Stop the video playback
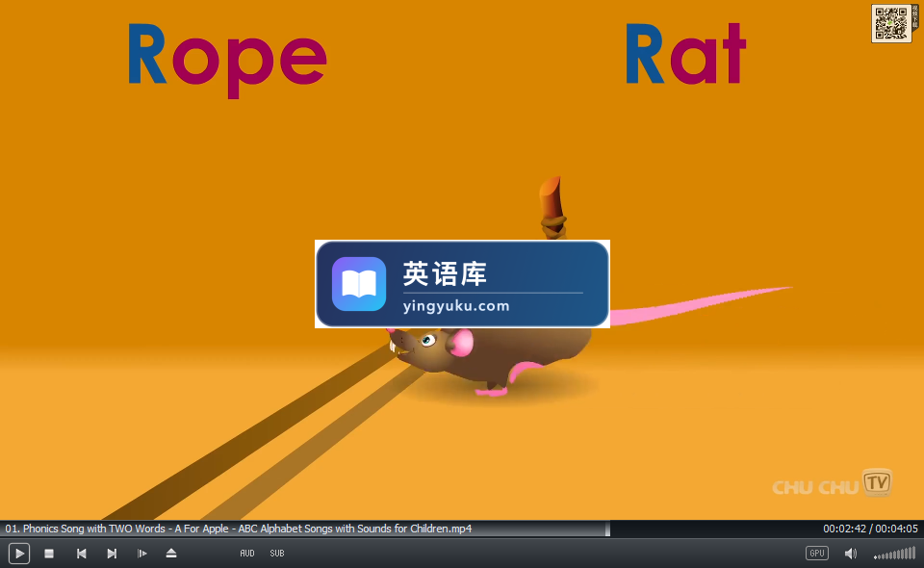The image size is (924, 568). [49, 554]
